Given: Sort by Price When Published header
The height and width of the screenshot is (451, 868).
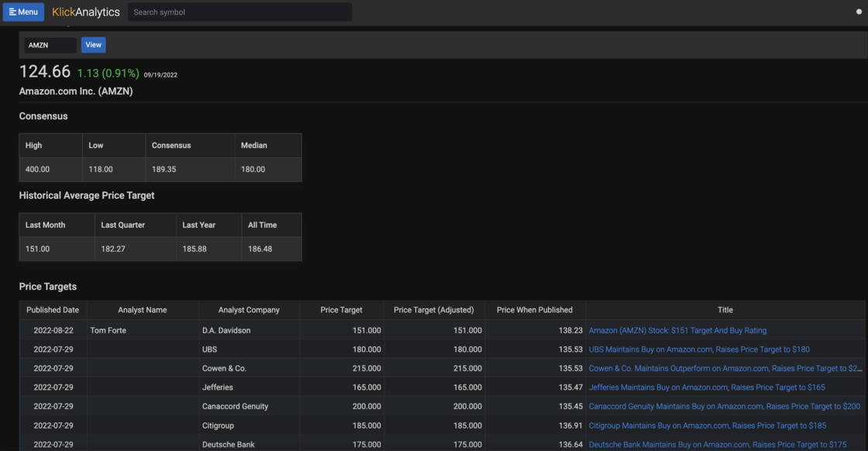Looking at the screenshot, I should pyautogui.click(x=535, y=310).
